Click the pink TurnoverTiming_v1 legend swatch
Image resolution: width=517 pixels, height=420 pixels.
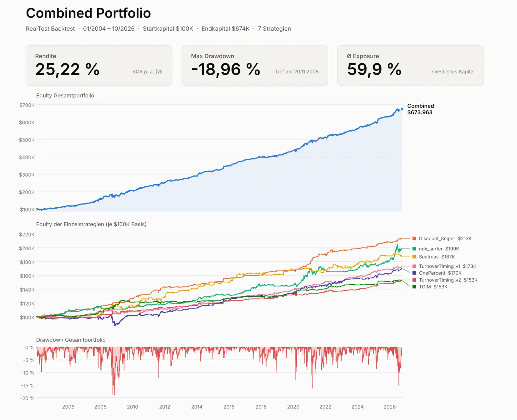click(x=414, y=266)
